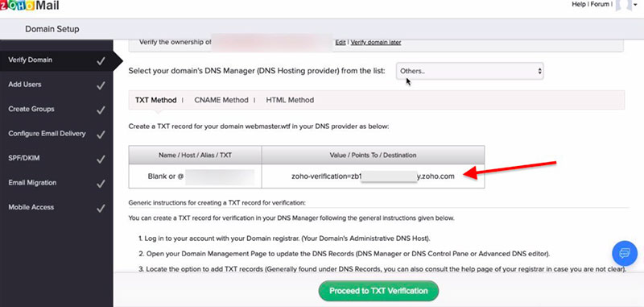Click the checkmark next to Email Migration

(101, 184)
